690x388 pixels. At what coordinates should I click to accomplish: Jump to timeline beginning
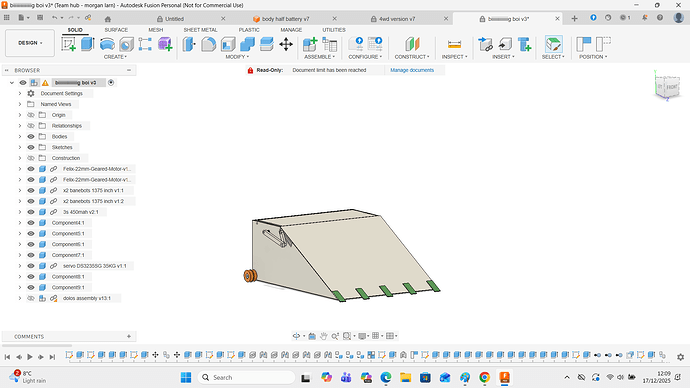click(7, 357)
